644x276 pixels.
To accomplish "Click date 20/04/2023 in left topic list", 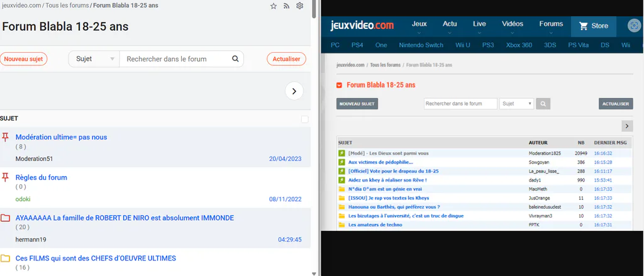I will tap(285, 158).
